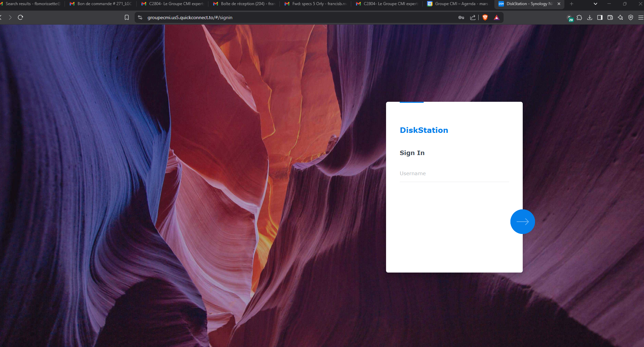Open Brave Shields lion icon

coord(485,17)
